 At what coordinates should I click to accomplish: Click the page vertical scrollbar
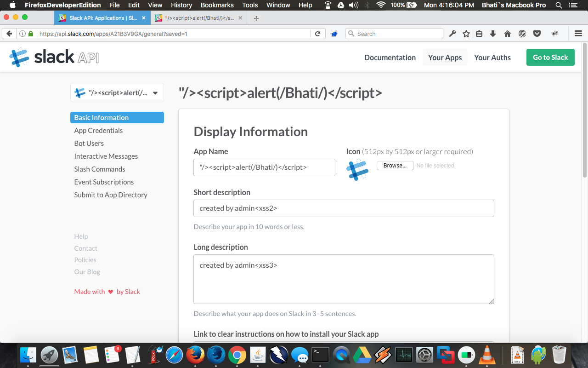point(585,110)
